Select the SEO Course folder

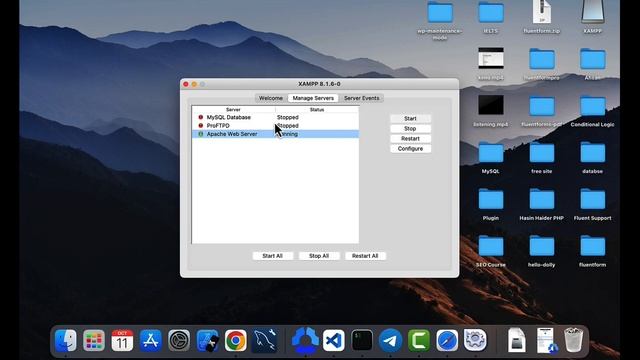pyautogui.click(x=491, y=247)
